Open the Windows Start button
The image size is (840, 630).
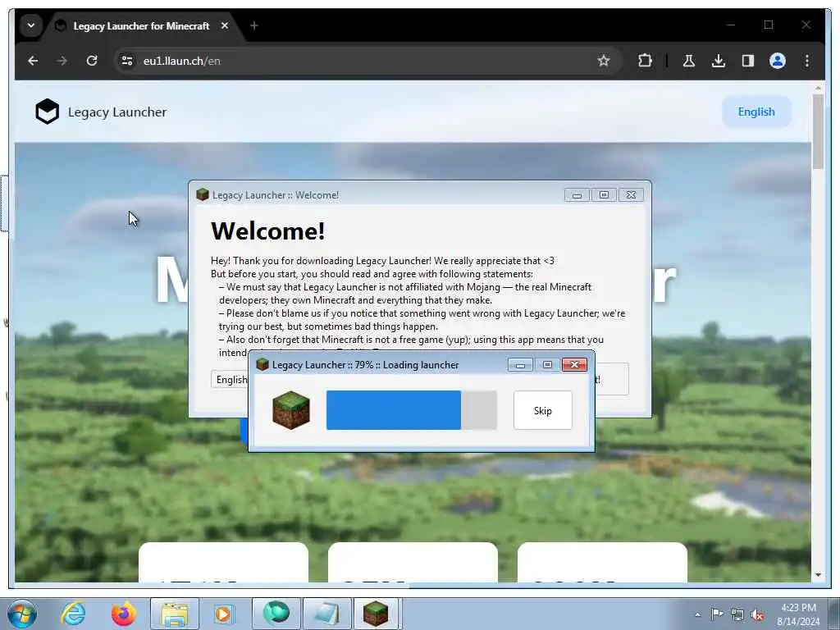(22, 614)
